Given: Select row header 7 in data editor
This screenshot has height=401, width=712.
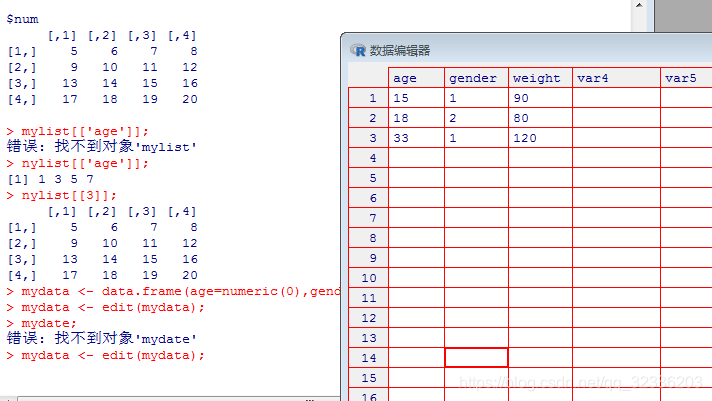Looking at the screenshot, I should [x=368, y=218].
